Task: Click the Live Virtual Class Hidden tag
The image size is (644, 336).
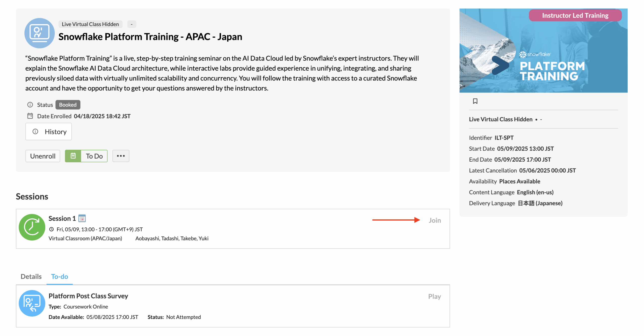Action: coord(90,24)
